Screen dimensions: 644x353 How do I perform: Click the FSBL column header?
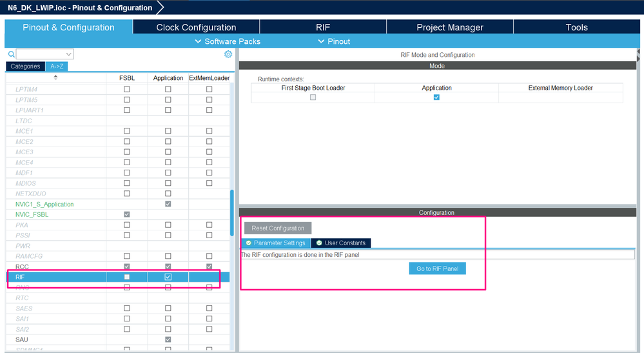(127, 78)
